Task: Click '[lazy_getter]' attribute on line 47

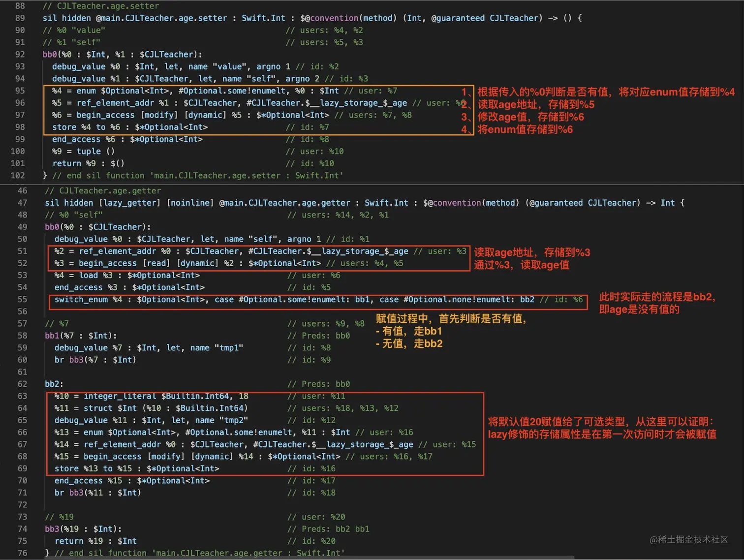Action: 130,203
